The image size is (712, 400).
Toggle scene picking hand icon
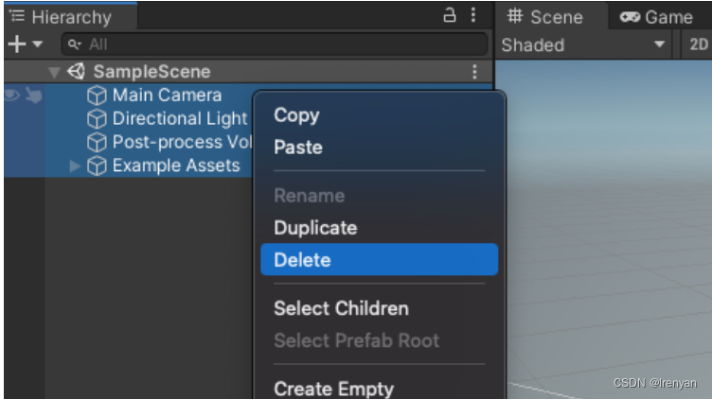(32, 96)
